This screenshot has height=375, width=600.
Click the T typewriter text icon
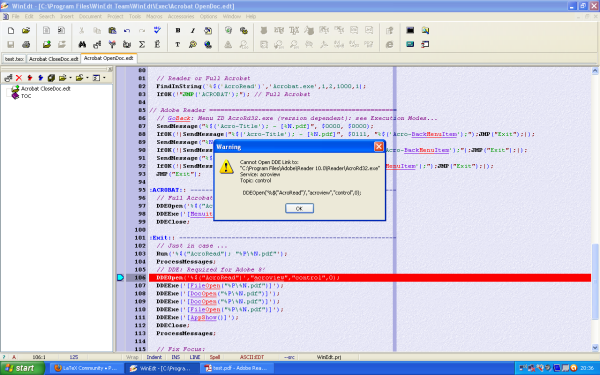coord(178,45)
